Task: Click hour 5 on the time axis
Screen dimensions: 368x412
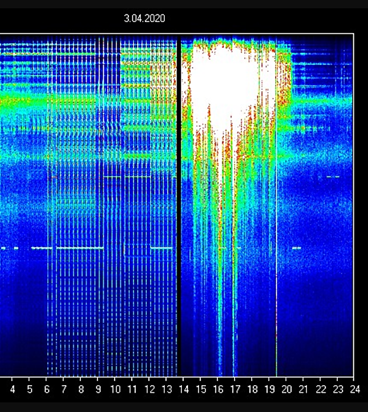Action: point(30,389)
